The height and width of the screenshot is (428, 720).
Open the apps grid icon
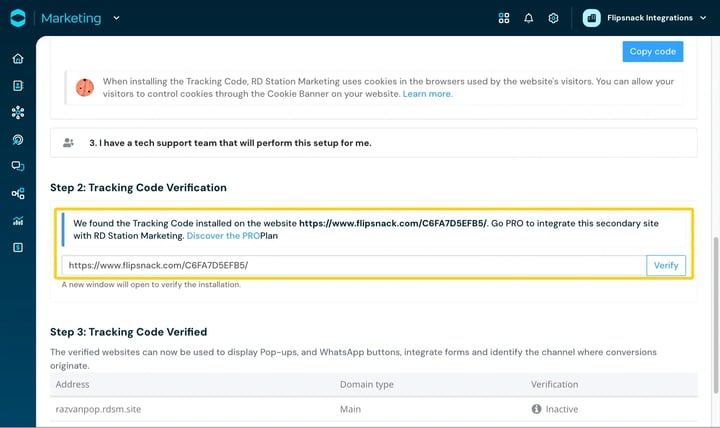[504, 18]
